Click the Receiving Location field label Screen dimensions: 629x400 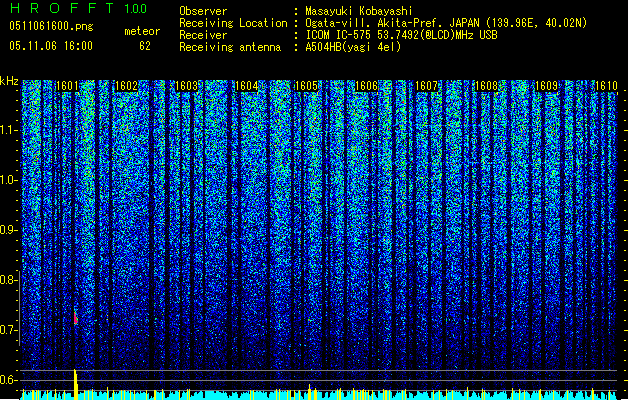click(x=233, y=23)
